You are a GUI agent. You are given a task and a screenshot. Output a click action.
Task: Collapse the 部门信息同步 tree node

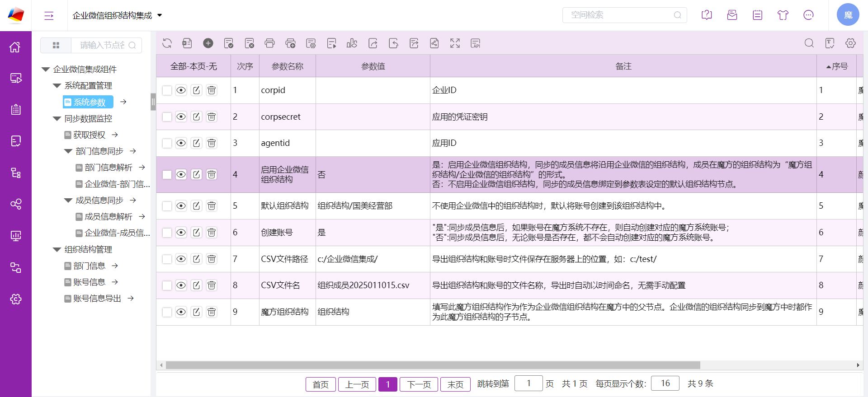68,151
